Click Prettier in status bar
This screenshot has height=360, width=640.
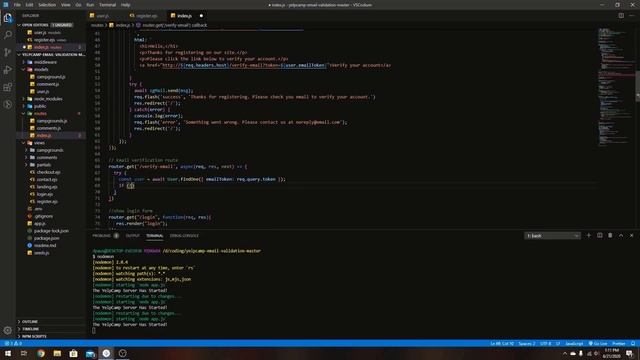coord(619,344)
